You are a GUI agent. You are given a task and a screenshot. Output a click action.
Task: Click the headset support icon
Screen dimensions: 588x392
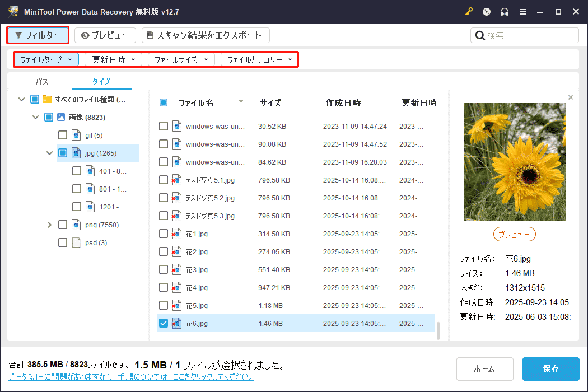click(x=504, y=11)
